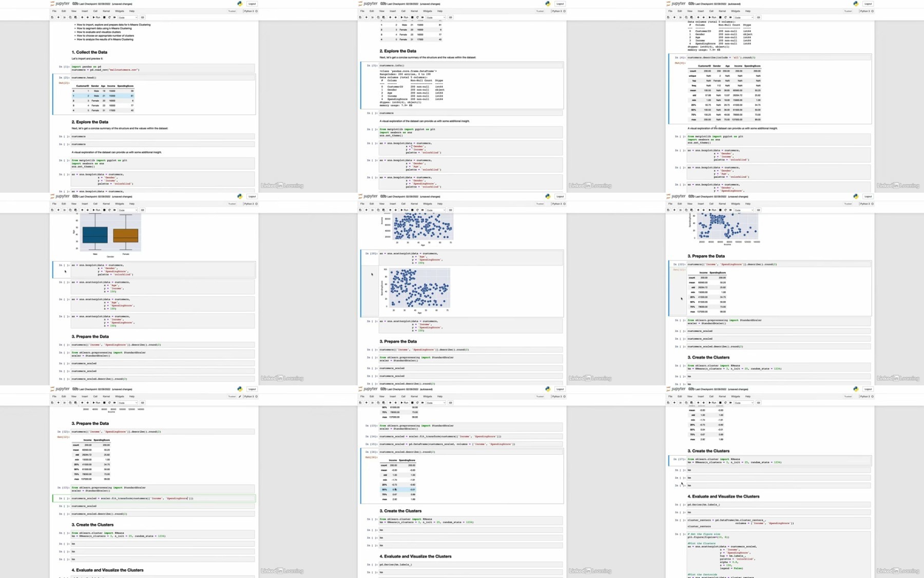The image size is (924, 578).
Task: Open Code dropdown in the notebook with Out[16]
Action: point(436,403)
